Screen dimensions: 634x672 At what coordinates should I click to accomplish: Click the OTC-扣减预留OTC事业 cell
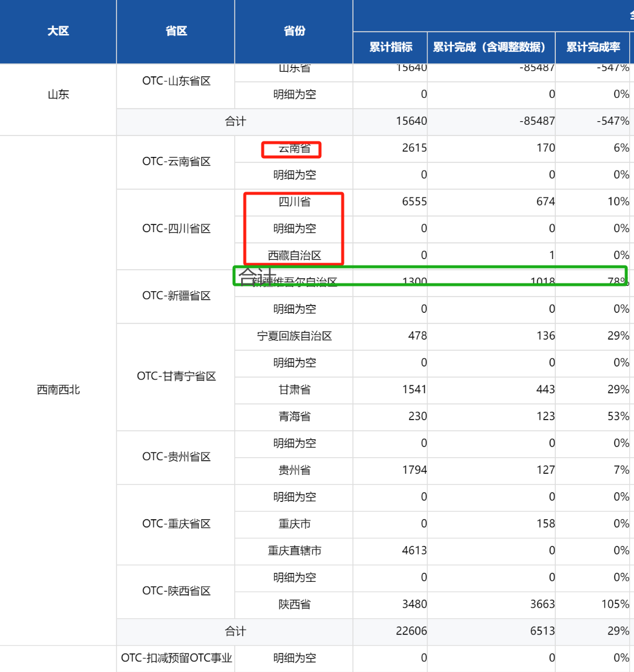(176, 658)
